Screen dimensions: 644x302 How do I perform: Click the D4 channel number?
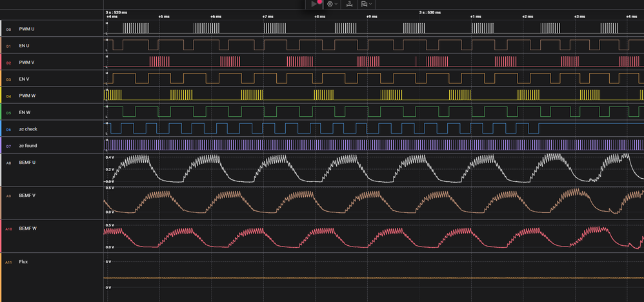click(8, 96)
